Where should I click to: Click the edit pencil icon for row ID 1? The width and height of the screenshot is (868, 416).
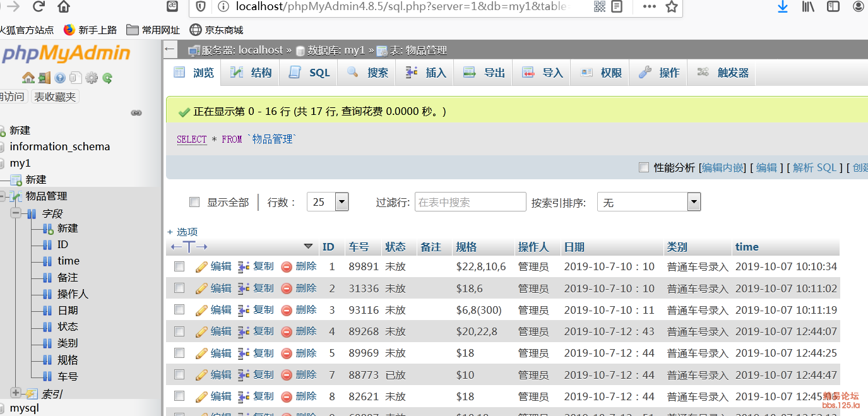[x=201, y=267]
